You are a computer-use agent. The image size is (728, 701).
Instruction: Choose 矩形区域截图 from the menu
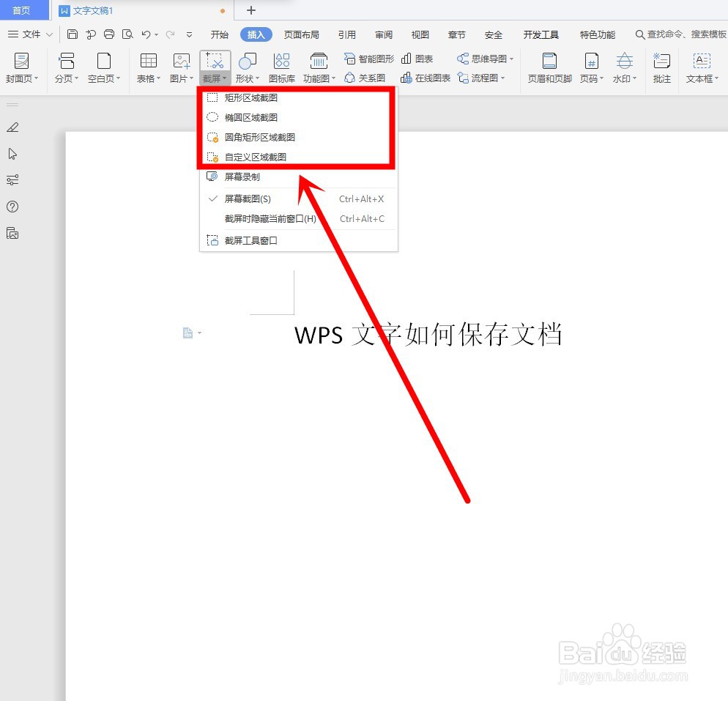click(299, 97)
